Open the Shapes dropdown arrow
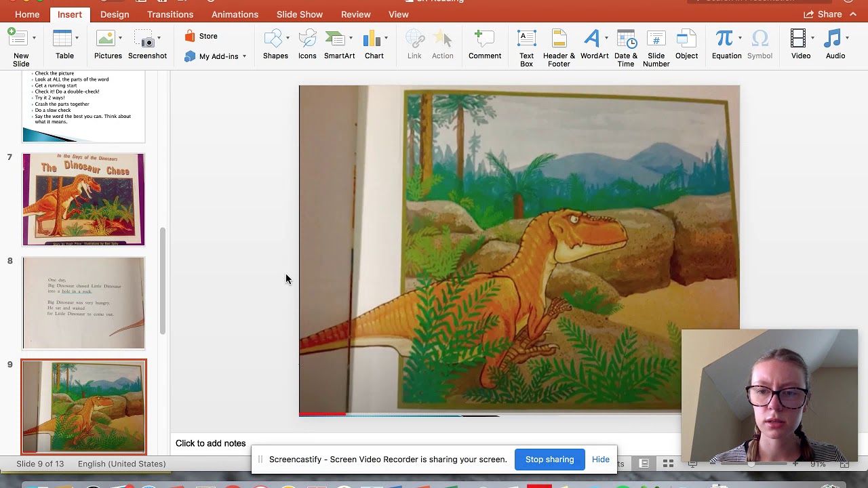Image resolution: width=868 pixels, height=488 pixels. [288, 38]
